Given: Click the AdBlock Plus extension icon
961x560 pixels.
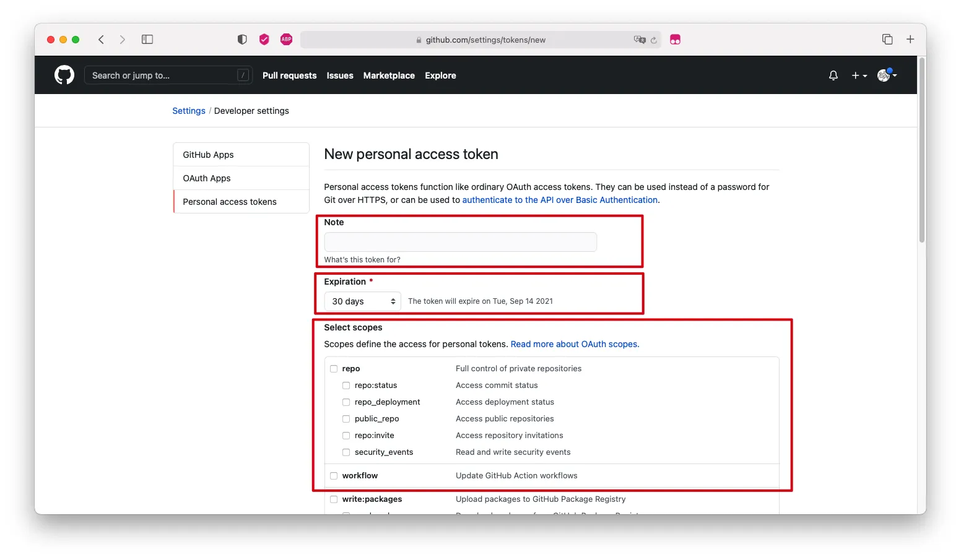Looking at the screenshot, I should tap(286, 40).
